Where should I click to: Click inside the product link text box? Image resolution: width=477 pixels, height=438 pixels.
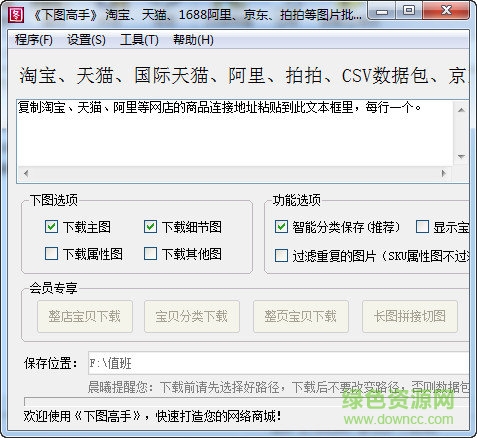point(235,133)
